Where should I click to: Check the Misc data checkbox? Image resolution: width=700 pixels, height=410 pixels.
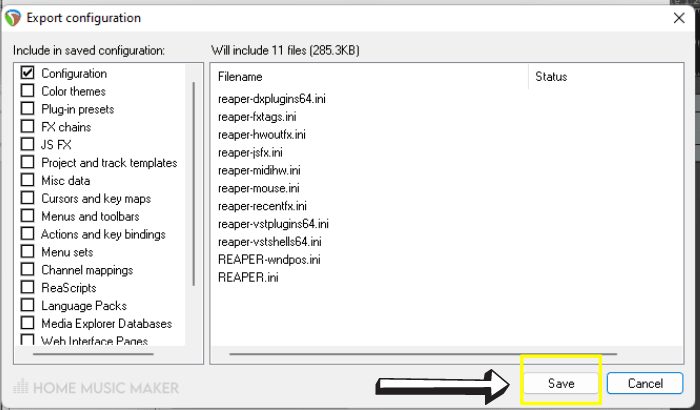point(28,180)
